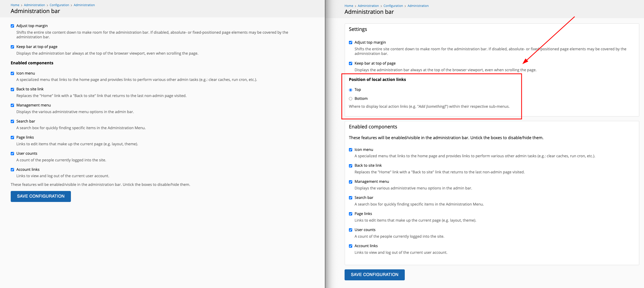Uncheck Search bar in left panel

point(12,121)
